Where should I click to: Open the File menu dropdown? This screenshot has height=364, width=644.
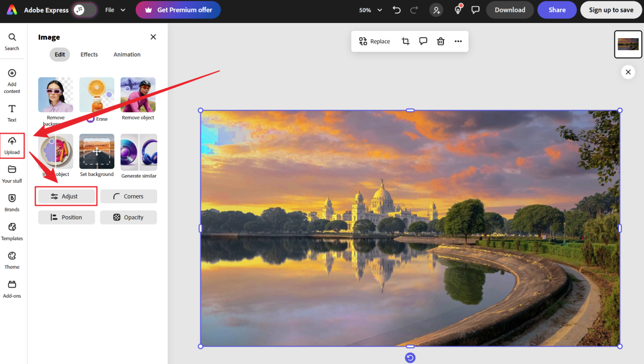click(115, 10)
